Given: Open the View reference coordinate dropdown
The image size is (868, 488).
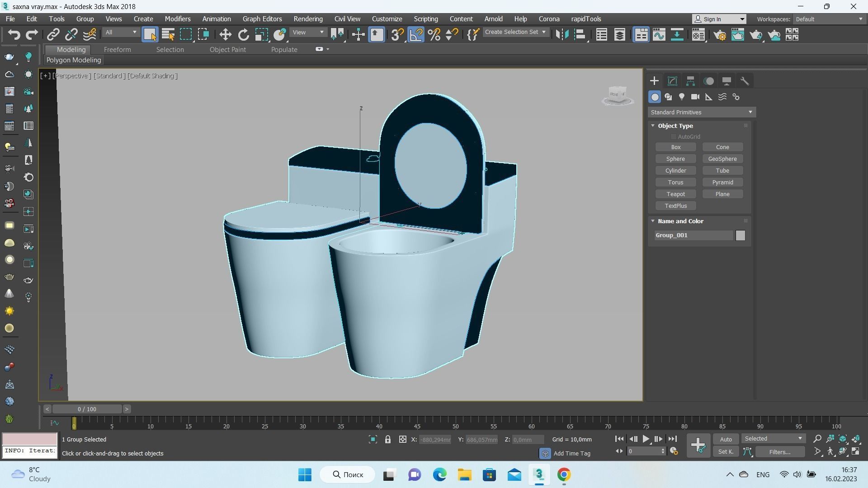Looking at the screenshot, I should point(308,33).
